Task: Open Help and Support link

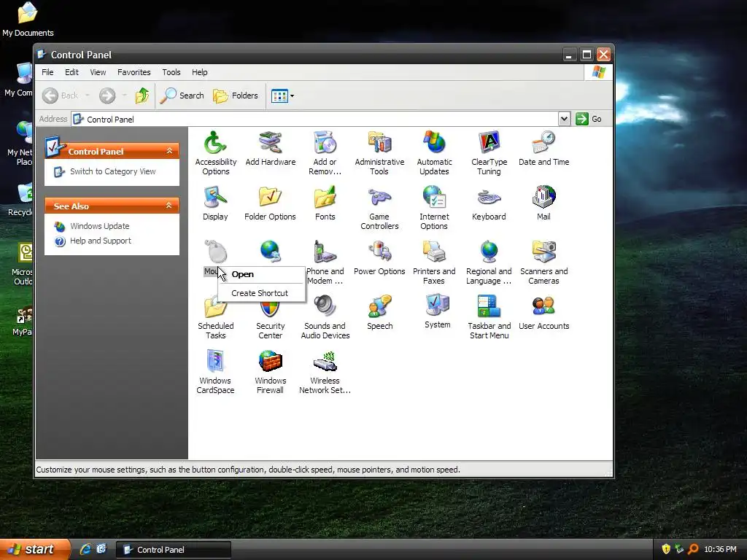Action: point(101,241)
